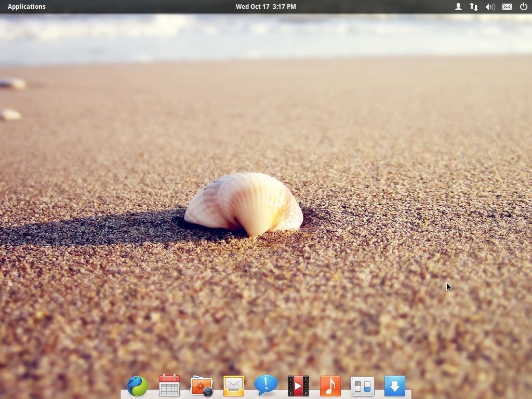
Task: Expand the network connection indicator
Action: click(474, 6)
